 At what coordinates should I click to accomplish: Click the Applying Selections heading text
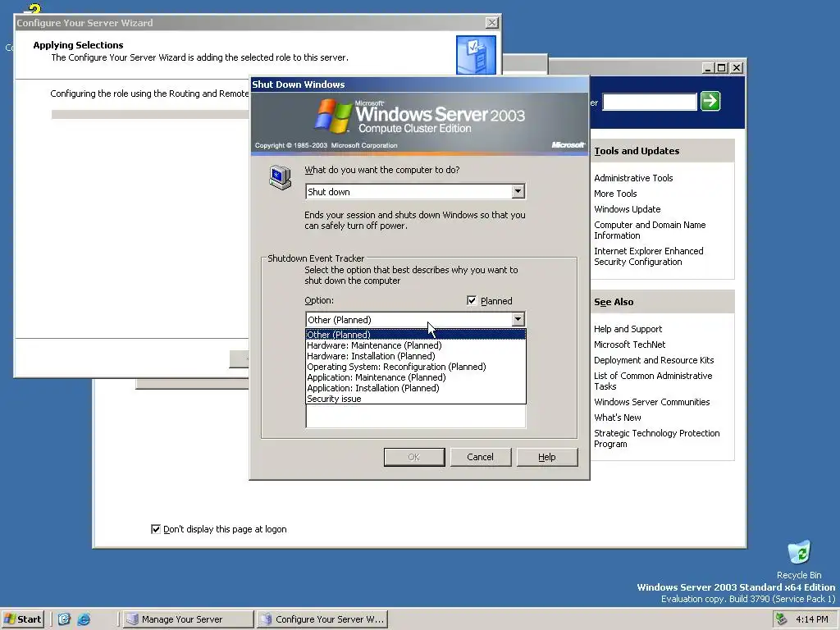[x=78, y=45]
